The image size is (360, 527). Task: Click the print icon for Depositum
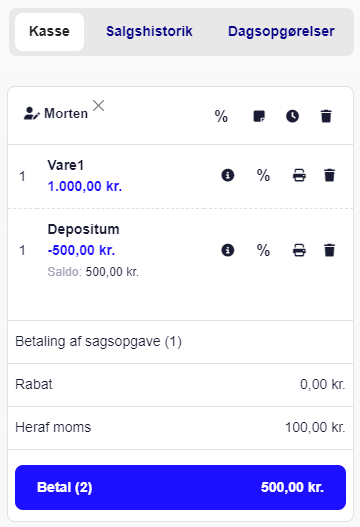pos(299,250)
